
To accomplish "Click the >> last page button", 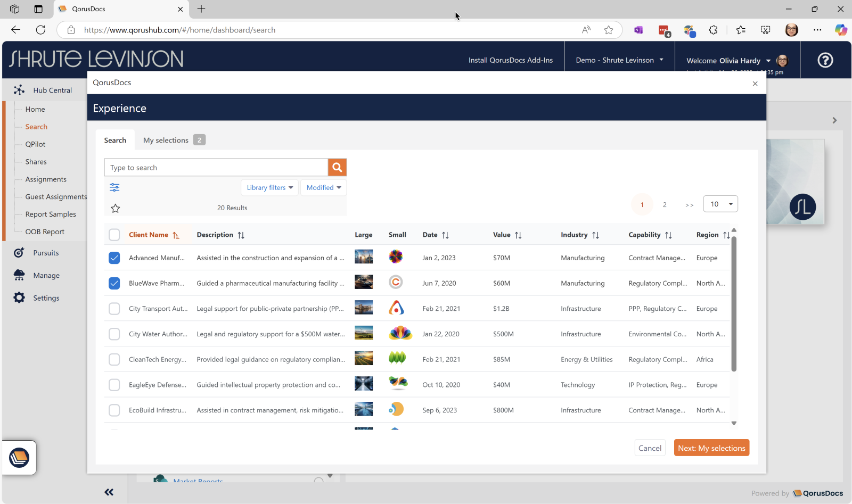I will [690, 204].
